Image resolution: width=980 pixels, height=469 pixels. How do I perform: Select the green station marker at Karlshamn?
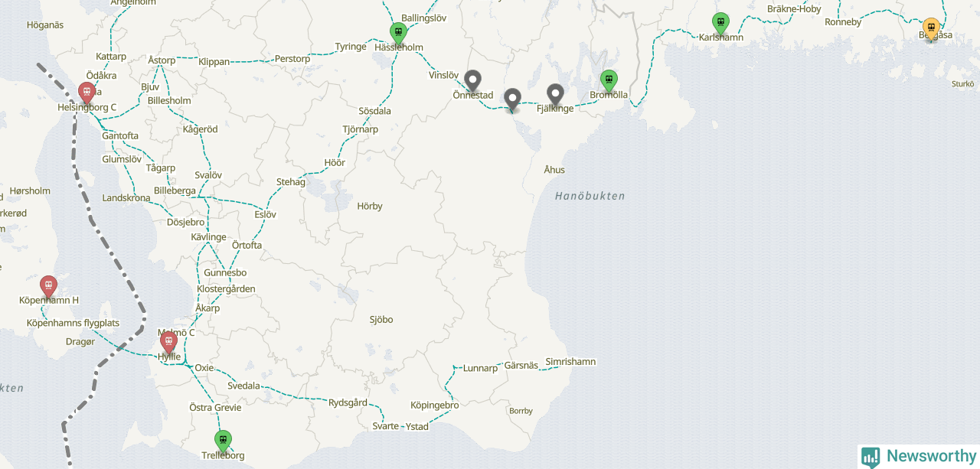[720, 23]
